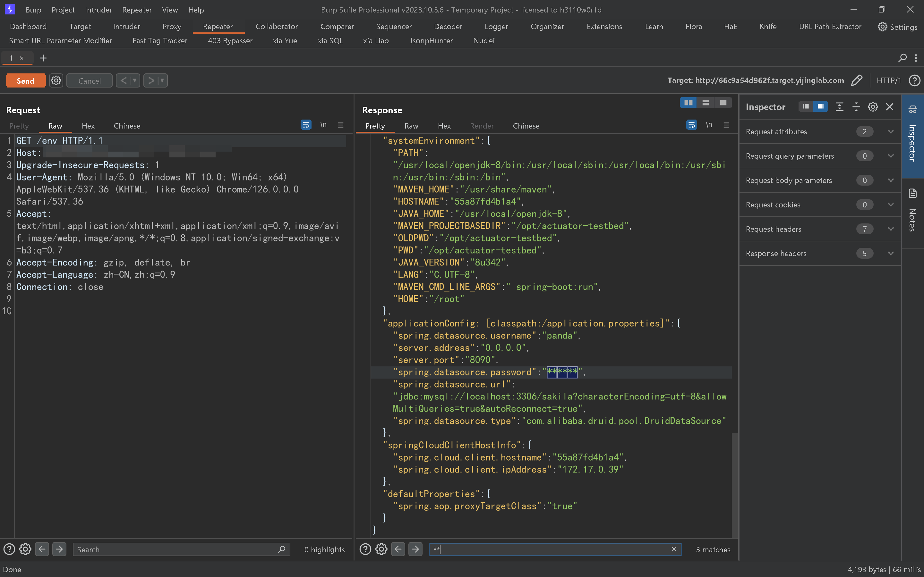Expand the Response headers section
The height and width of the screenshot is (577, 924).
point(890,253)
